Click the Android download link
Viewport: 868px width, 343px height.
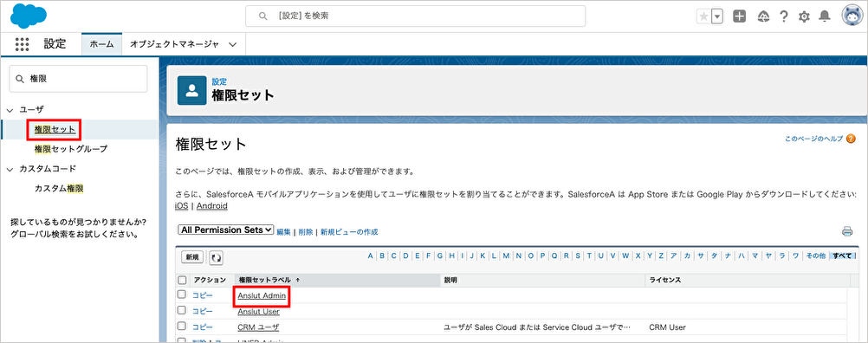[212, 206]
